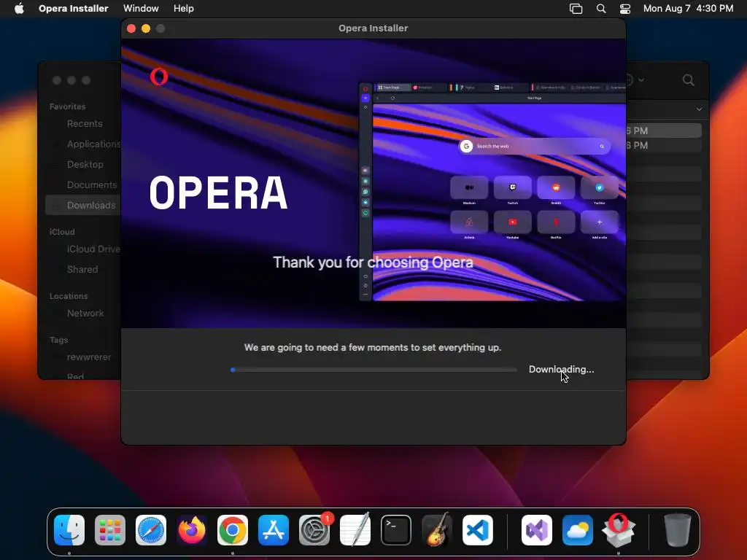The width and height of the screenshot is (747, 560).
Task: Open Control Center in menu bar
Action: (625, 9)
